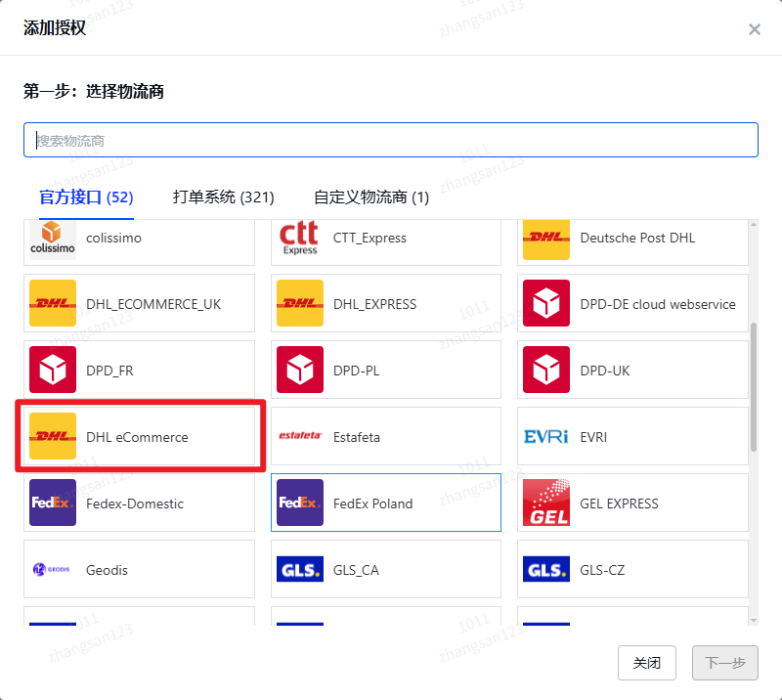Click the 关闭 button

tap(647, 663)
